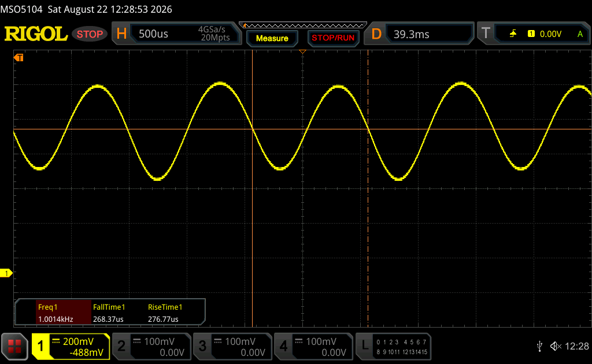Select the 500us timebase value
Viewport: 592px width, 364px height.
point(153,34)
